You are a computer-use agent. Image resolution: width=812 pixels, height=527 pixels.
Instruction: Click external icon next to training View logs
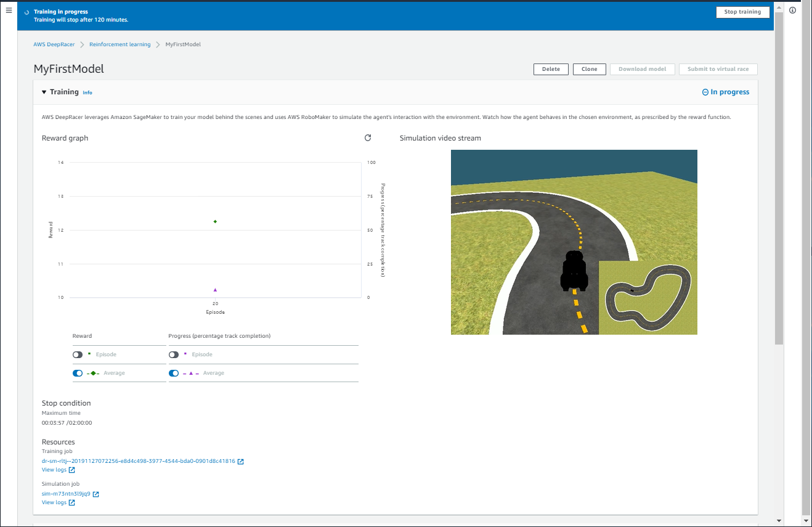click(x=72, y=470)
